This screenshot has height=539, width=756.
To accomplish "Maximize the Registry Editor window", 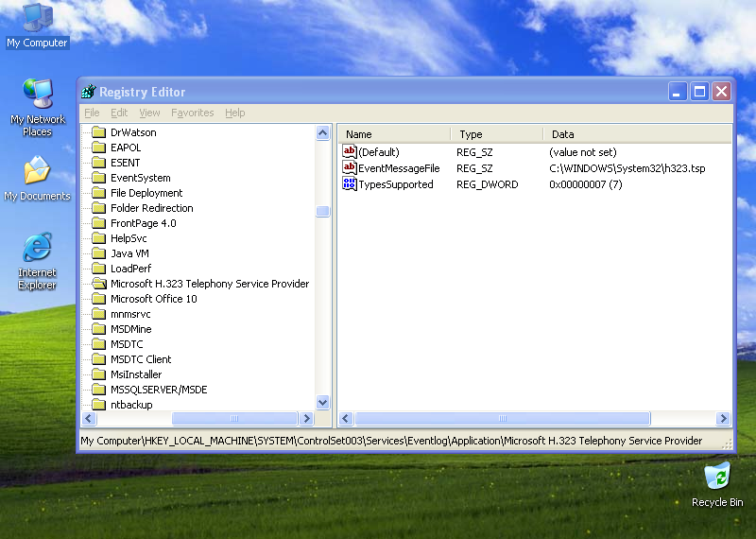I will [699, 91].
